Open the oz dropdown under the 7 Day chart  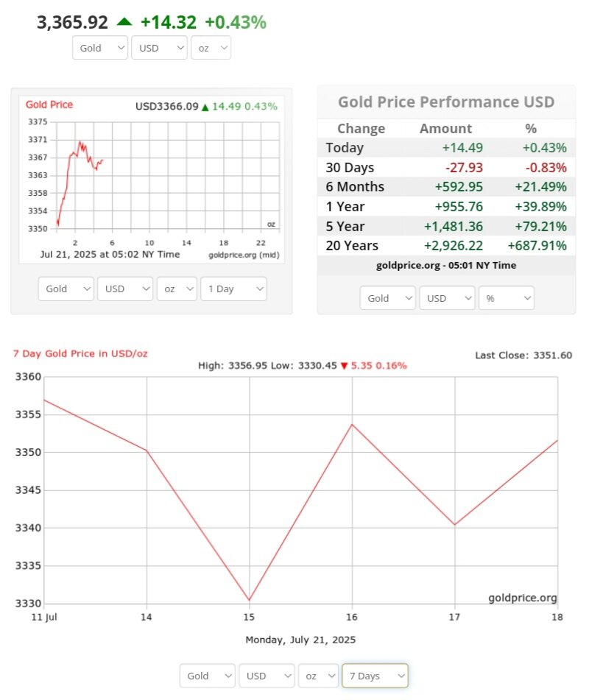[318, 675]
